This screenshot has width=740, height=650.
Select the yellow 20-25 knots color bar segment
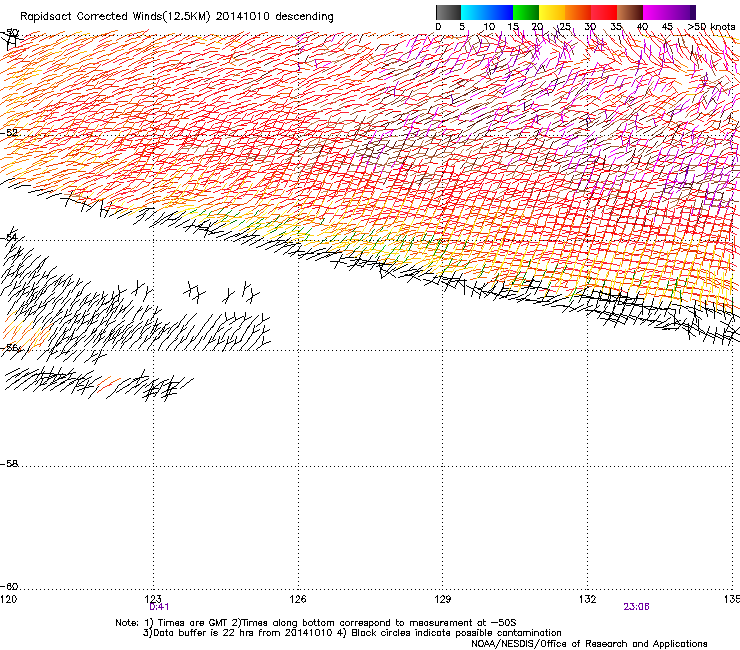pos(552,12)
